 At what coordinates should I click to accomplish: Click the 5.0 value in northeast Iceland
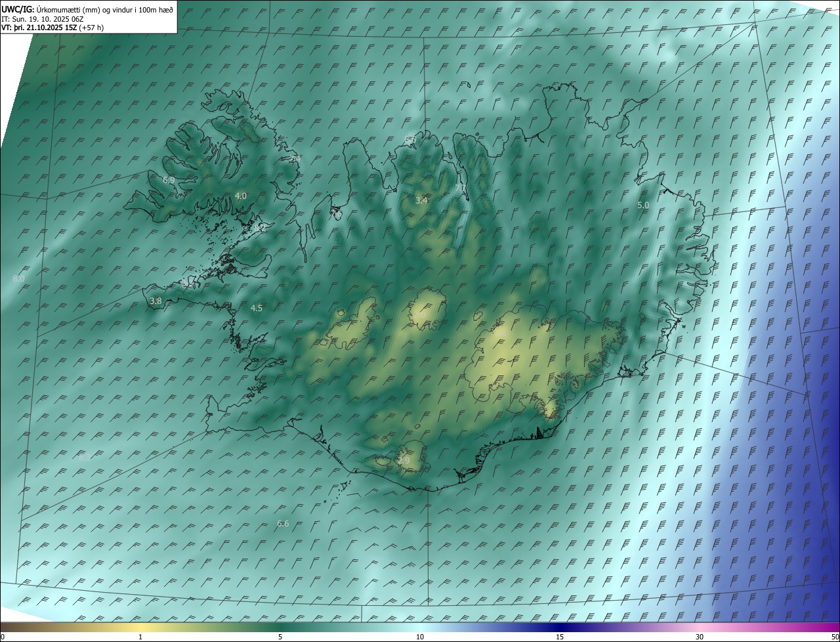click(643, 205)
